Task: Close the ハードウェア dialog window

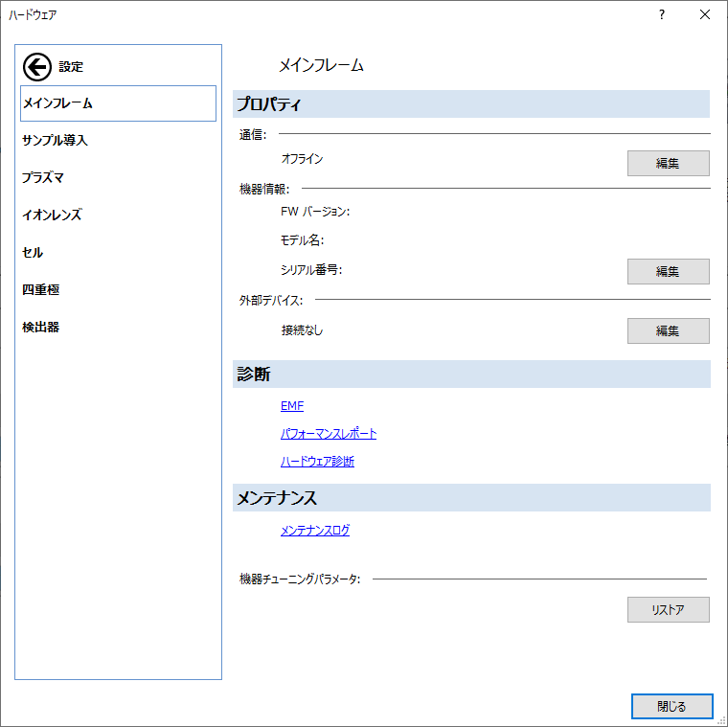Action: pyautogui.click(x=704, y=15)
